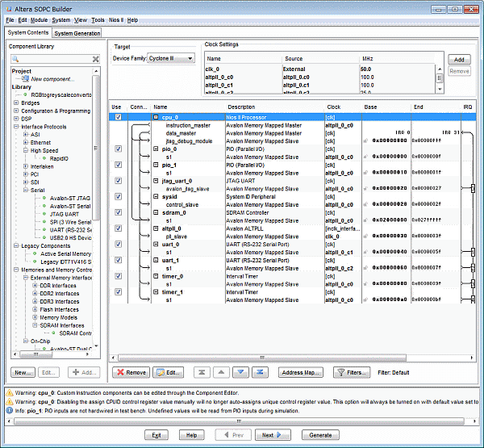Collapse the Interface Protocols category

coord(16,127)
